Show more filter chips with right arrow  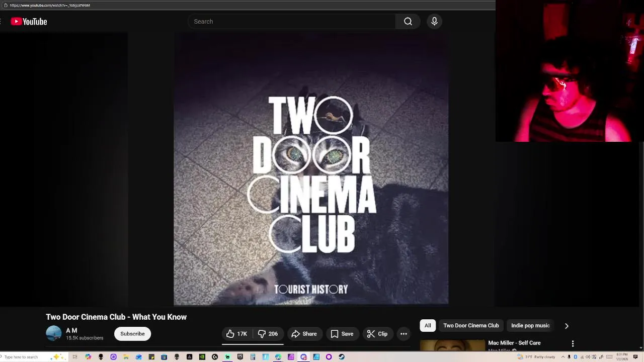click(567, 326)
